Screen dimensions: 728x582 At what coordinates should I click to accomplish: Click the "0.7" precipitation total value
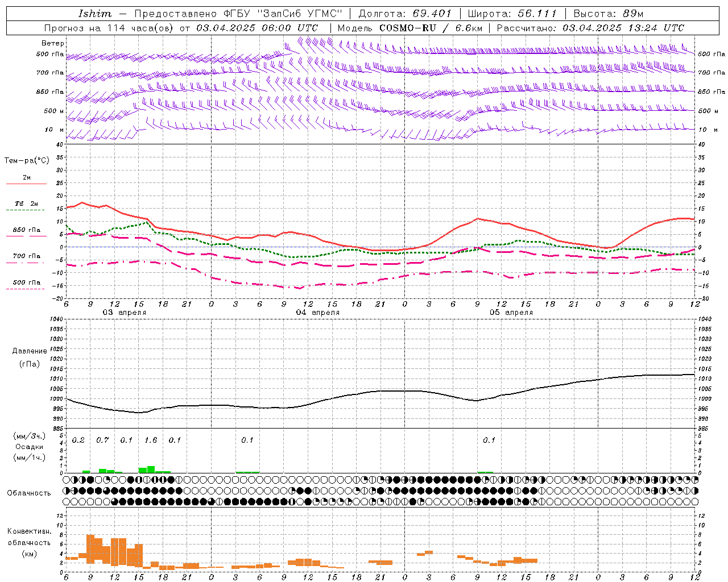click(102, 440)
